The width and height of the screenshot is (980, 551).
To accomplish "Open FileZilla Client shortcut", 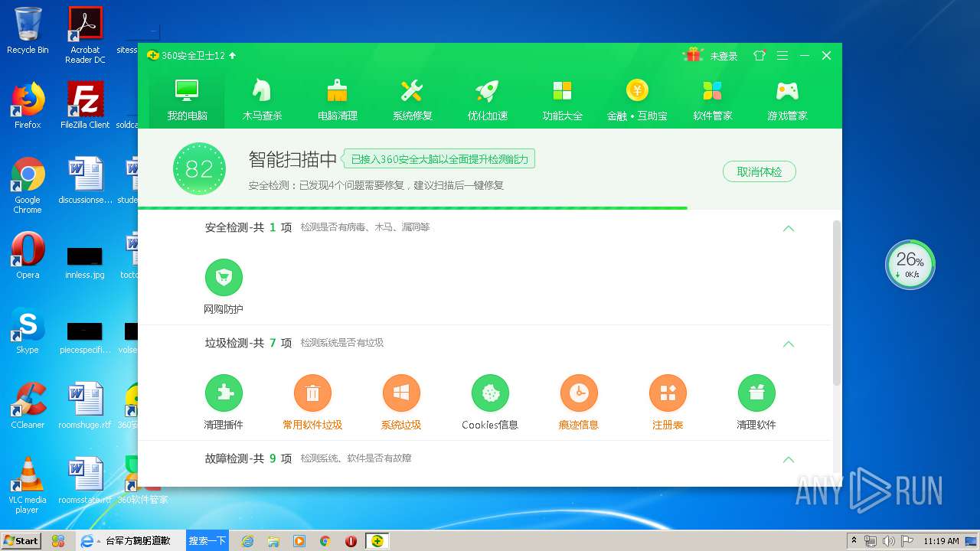I will pyautogui.click(x=85, y=106).
